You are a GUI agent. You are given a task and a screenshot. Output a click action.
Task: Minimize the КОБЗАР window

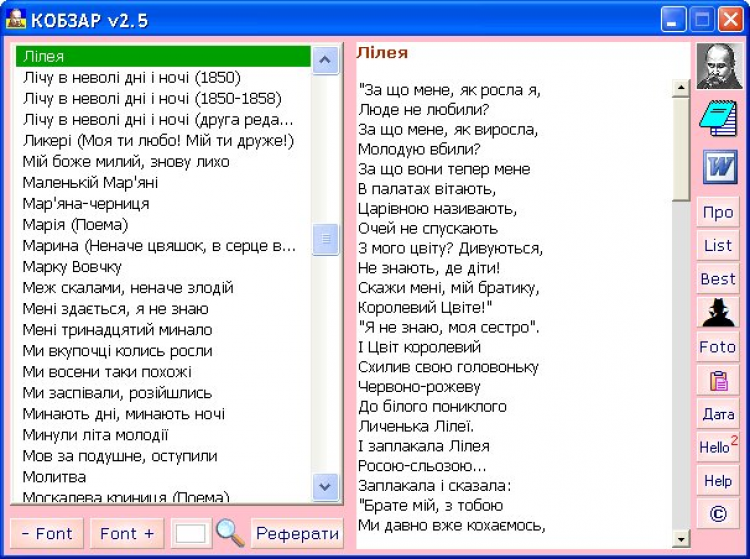click(x=673, y=20)
